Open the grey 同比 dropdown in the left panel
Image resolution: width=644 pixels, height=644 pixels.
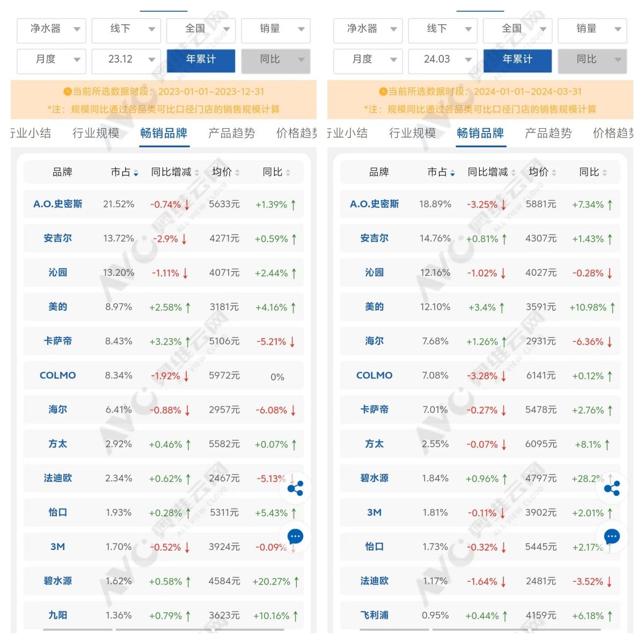[276, 60]
